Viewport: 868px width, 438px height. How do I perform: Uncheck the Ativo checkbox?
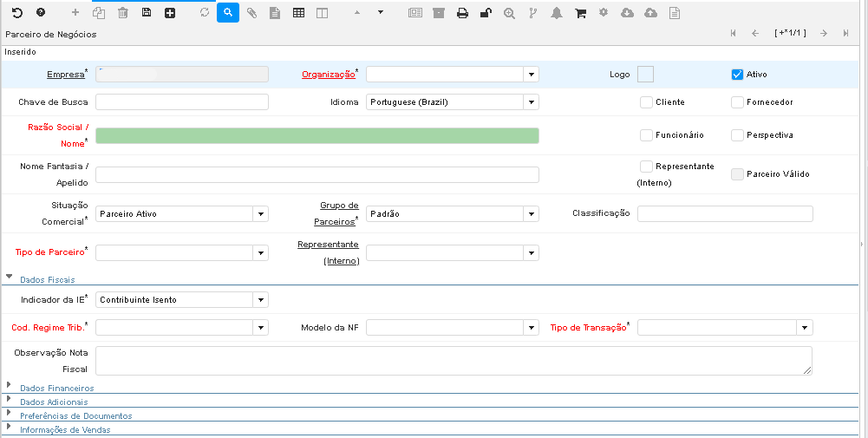pos(737,75)
